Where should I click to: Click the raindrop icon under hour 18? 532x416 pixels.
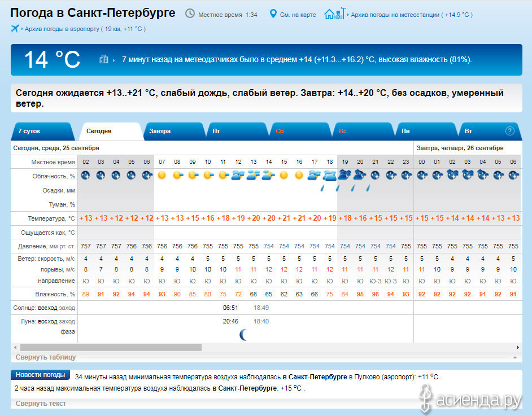pyautogui.click(x=322, y=188)
